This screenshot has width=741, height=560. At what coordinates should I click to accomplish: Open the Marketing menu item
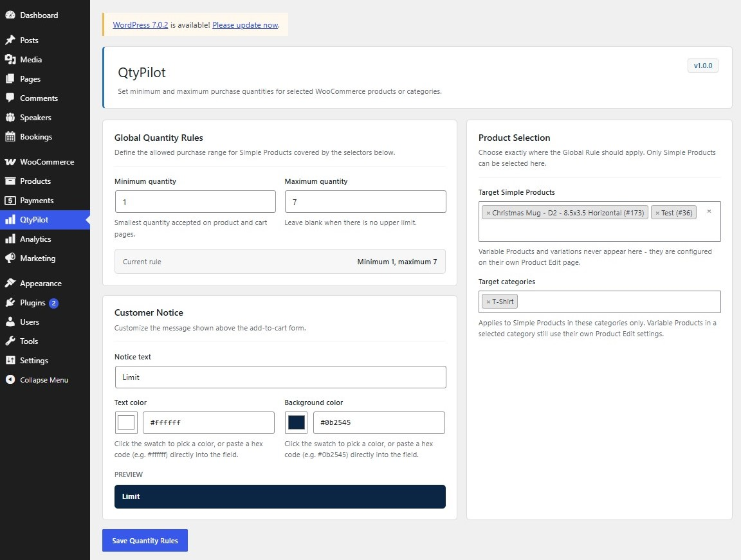click(x=45, y=258)
